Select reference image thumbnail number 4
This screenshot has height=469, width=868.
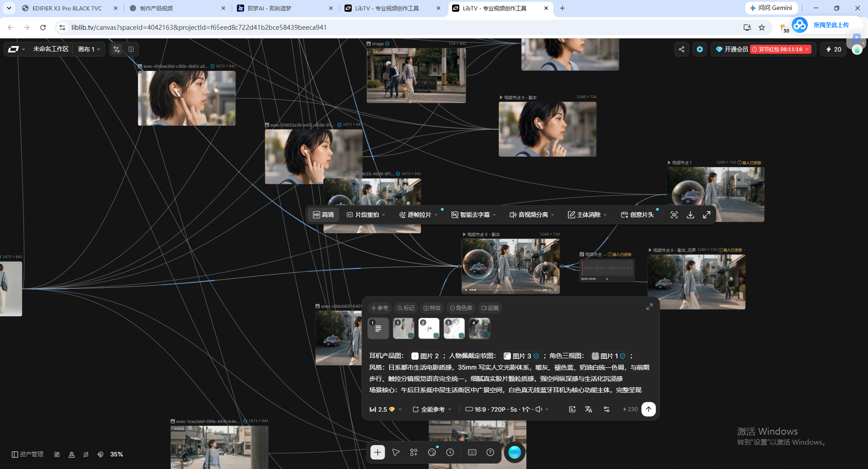(480, 328)
